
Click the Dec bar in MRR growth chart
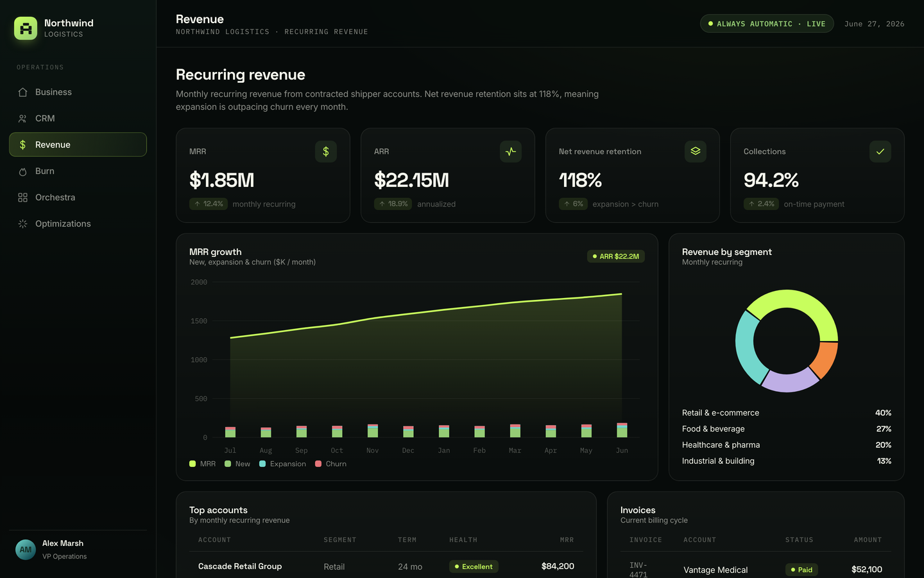[408, 432]
